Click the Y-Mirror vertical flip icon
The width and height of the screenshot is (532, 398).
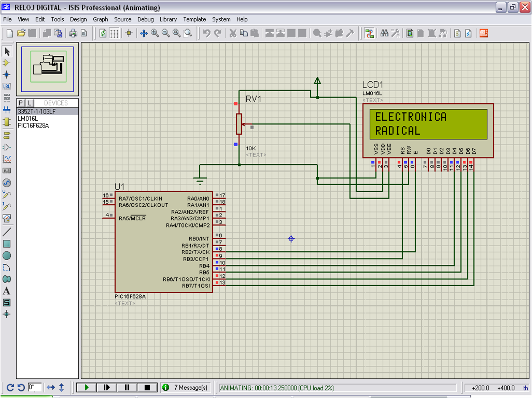coord(62,387)
